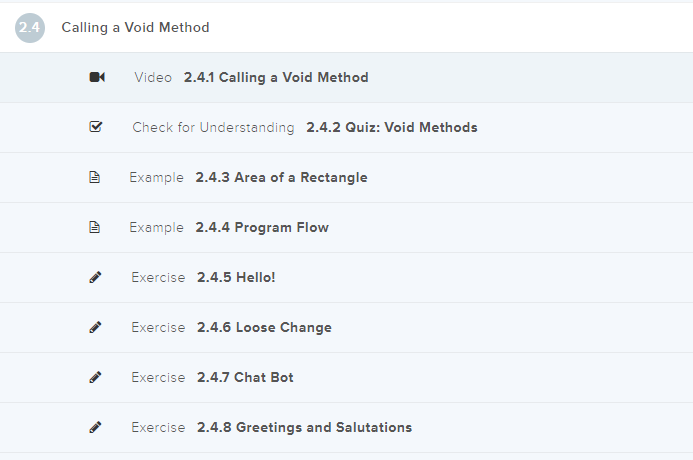Screen dimensions: 693x460
Task: Click the pencil icon beside the Hello! exercise
Action: tap(95, 277)
